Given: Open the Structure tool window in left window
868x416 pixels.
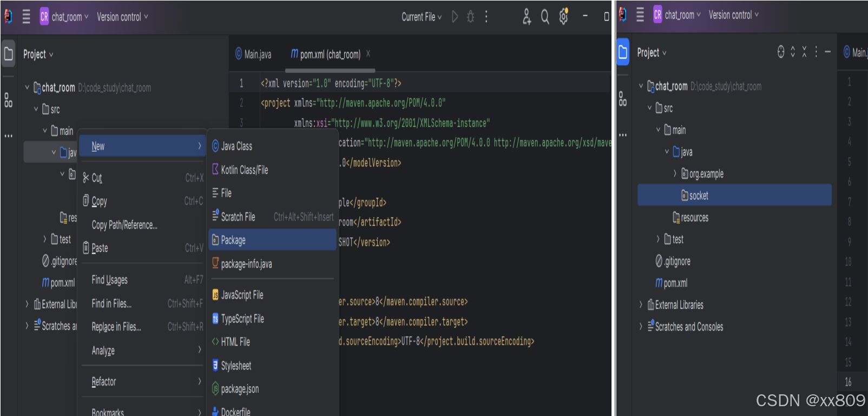Looking at the screenshot, I should tap(9, 100).
